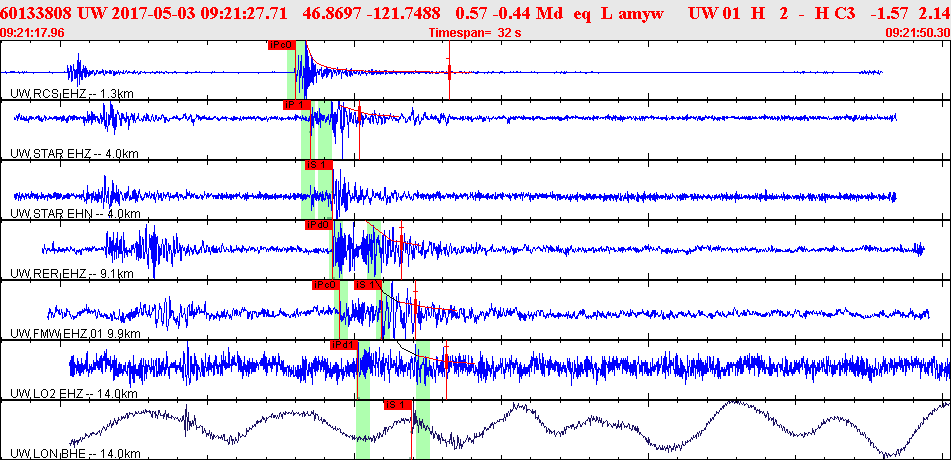The image size is (951, 460).
Task: Click the end time 09:21:50.30
Action: click(918, 33)
